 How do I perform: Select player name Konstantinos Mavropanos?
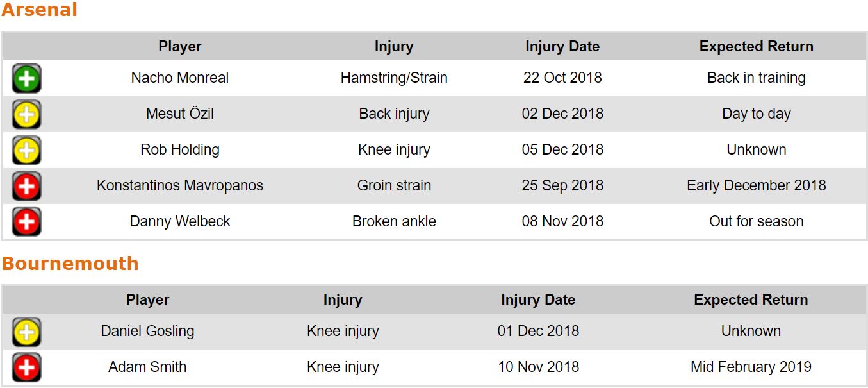[180, 186]
